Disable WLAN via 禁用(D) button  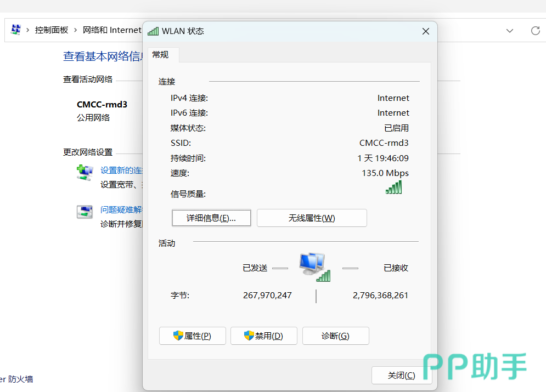[x=263, y=336]
